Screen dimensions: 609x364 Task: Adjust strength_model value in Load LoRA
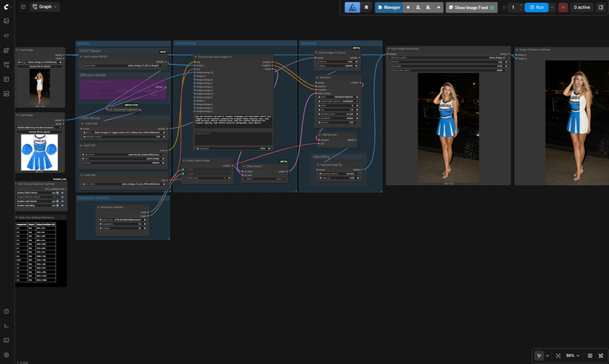pyautogui.click(x=123, y=137)
